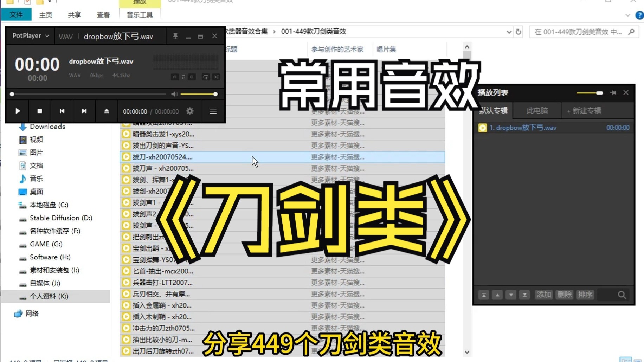Click the 添加 button in the playlist
Image resolution: width=644 pixels, height=362 pixels.
tap(543, 295)
